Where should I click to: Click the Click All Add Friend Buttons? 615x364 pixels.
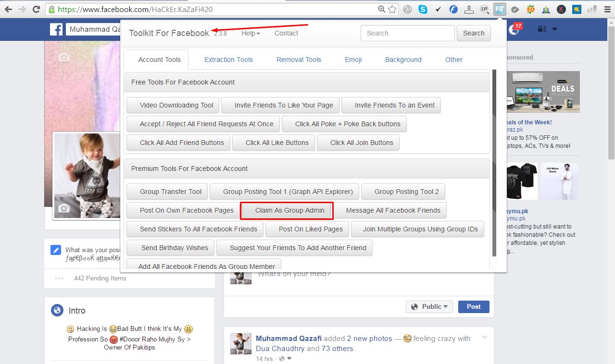178,143
